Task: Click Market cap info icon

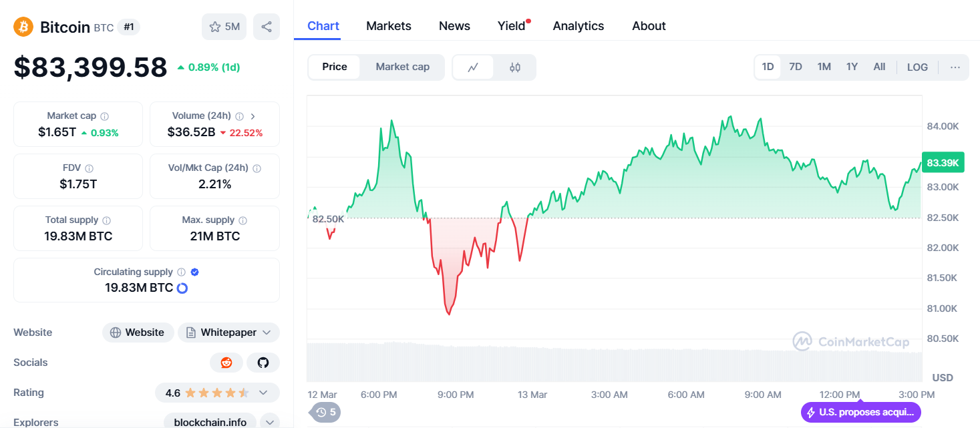Action: (105, 116)
